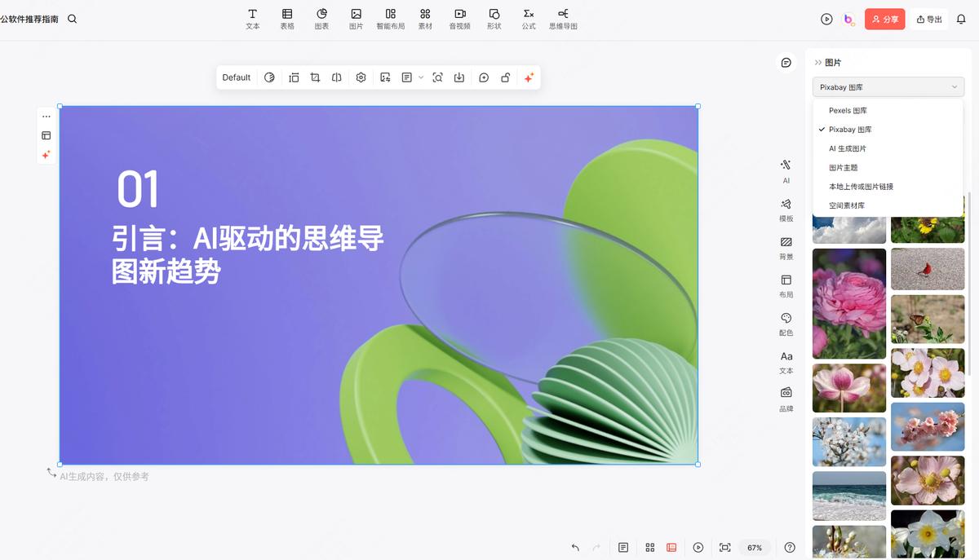Screen dimensions: 979x560
Task: Choose AI 生成图片 from the list
Action: [x=888, y=148]
